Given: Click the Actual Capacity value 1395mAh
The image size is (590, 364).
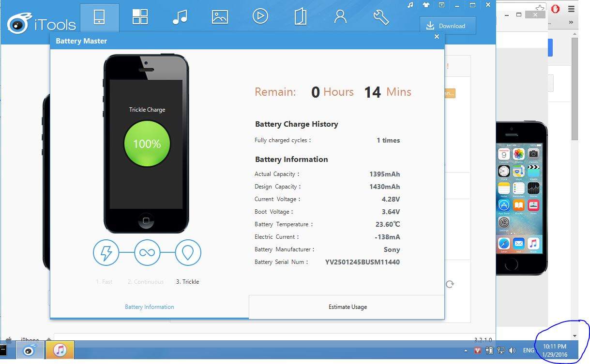Looking at the screenshot, I should coord(385,174).
